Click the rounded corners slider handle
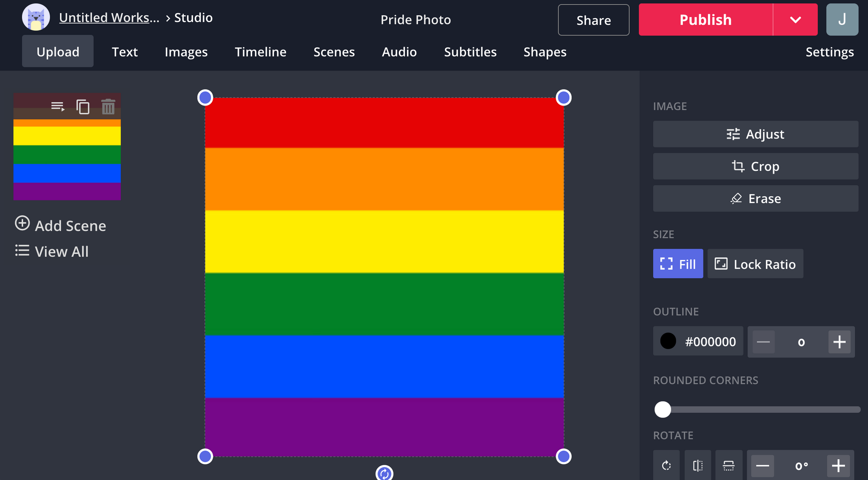Image resolution: width=868 pixels, height=480 pixels. (663, 409)
